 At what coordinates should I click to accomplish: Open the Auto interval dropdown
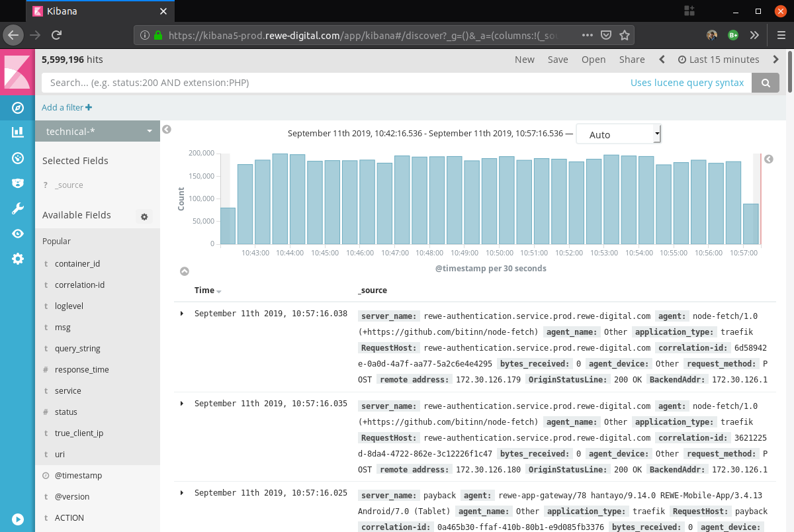[619, 134]
